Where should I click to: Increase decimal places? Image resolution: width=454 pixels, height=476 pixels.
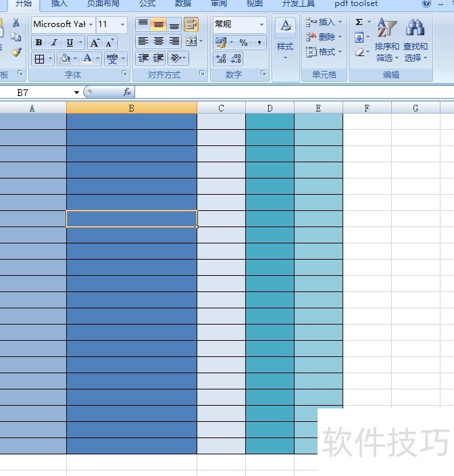[x=221, y=59]
